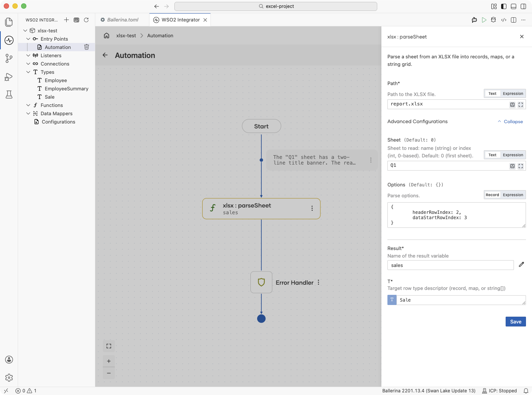Open the Testing flask view

(9, 95)
